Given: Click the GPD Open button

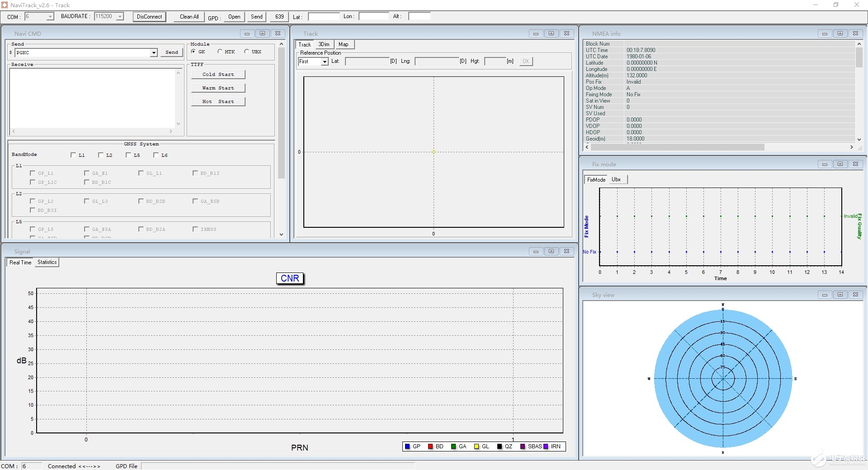Looking at the screenshot, I should coord(234,17).
